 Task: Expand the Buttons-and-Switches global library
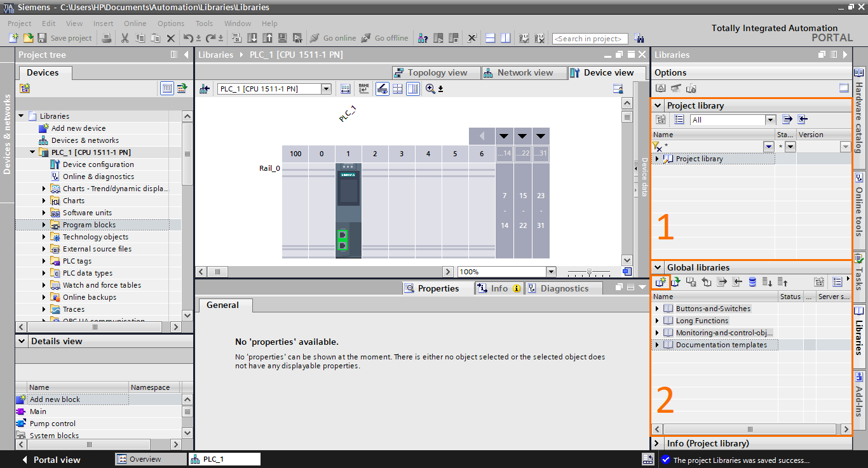657,308
